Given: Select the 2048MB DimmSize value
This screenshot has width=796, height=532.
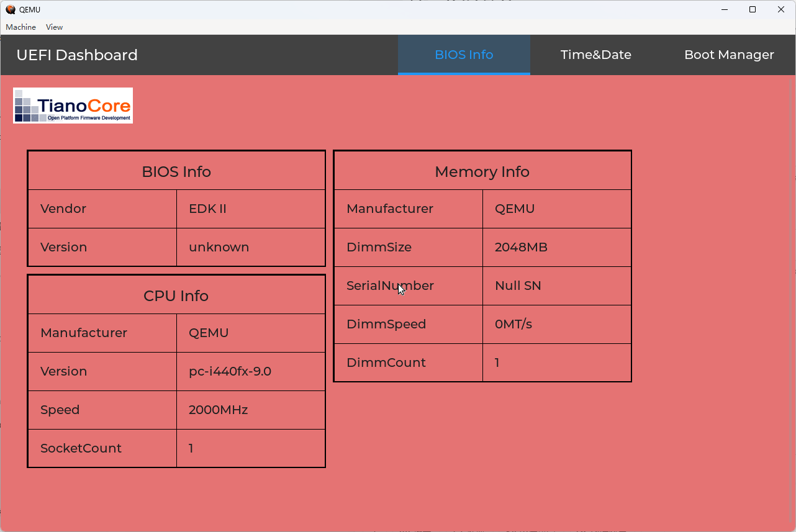Looking at the screenshot, I should click(521, 247).
